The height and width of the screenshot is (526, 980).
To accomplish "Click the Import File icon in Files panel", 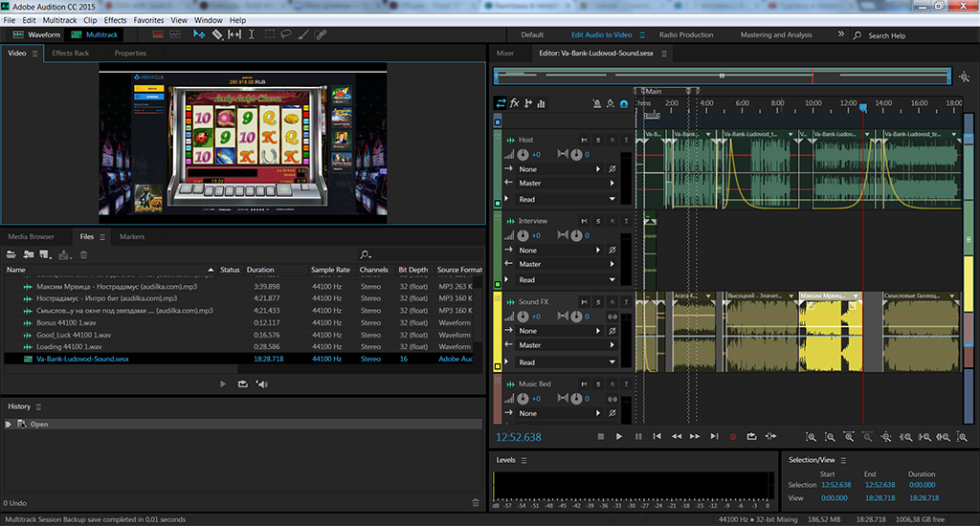I will pos(29,254).
